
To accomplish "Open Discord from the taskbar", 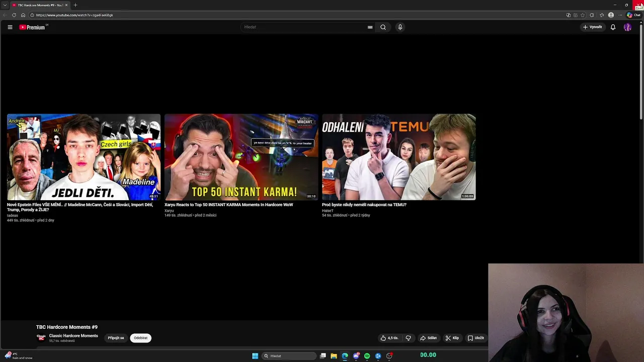I will [x=356, y=356].
